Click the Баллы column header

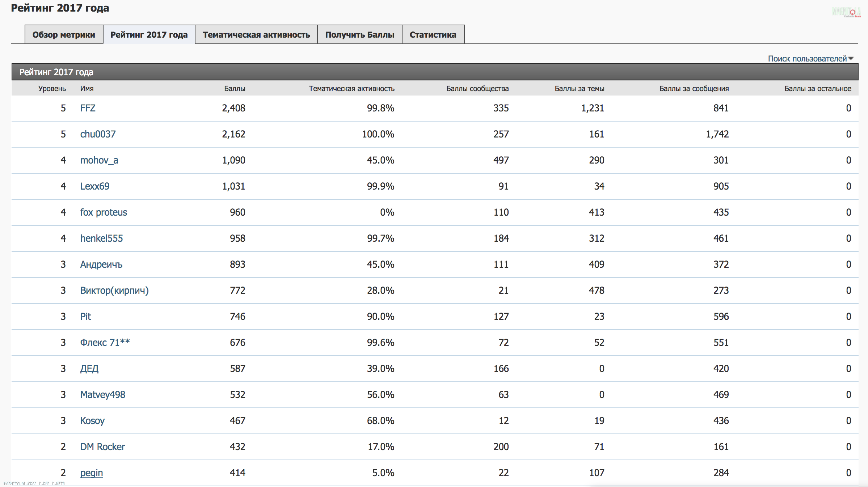pyautogui.click(x=234, y=89)
